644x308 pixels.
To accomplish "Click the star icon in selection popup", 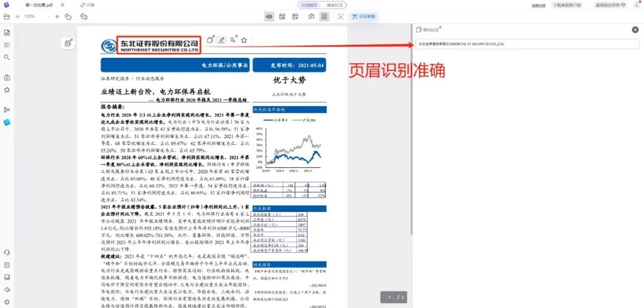I will point(244,40).
